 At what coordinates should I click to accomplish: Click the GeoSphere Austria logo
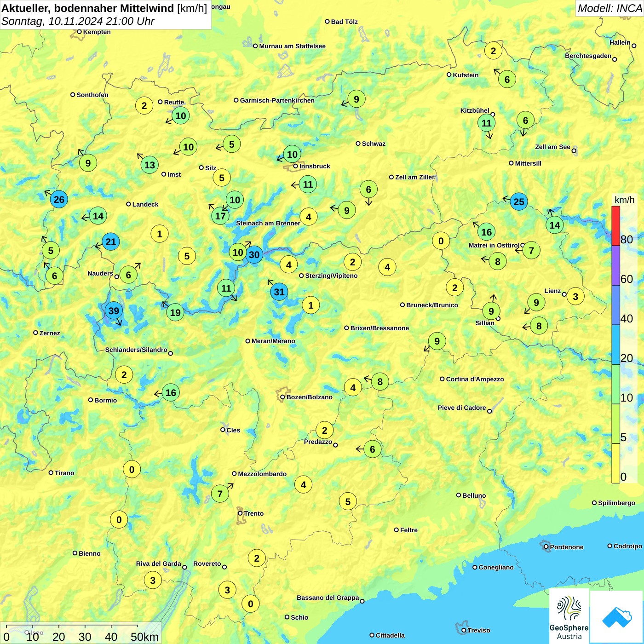click(x=569, y=616)
